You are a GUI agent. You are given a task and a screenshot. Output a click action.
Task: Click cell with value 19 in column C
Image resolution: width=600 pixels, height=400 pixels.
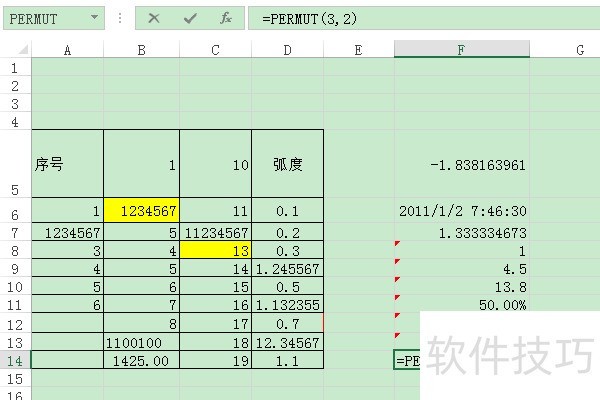coord(215,360)
